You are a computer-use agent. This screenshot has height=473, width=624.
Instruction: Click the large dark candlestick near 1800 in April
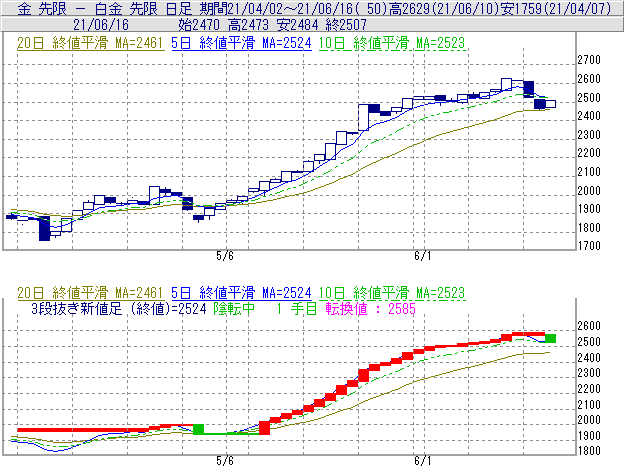tap(45, 228)
